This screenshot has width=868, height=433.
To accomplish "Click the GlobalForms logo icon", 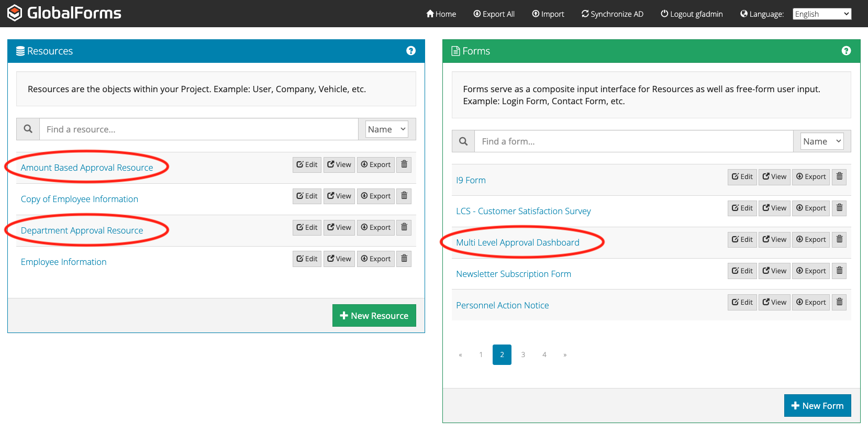I will (15, 13).
